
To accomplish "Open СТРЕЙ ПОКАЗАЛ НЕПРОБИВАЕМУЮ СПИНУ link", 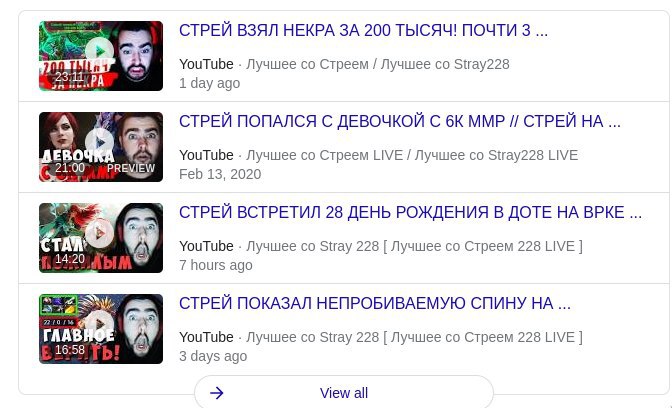I will pos(375,303).
